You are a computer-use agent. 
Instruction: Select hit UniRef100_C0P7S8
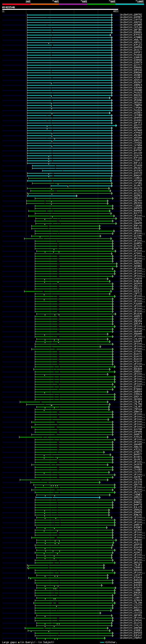131,20
